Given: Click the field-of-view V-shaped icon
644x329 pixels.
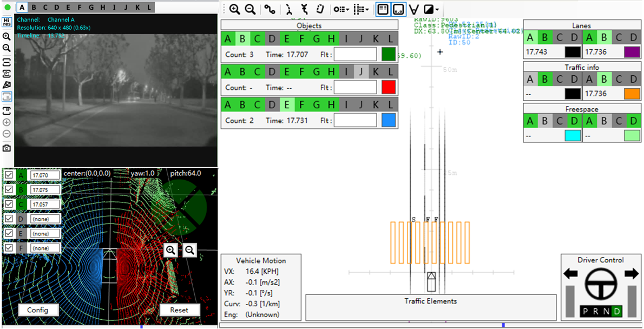Looking at the screenshot, I should (x=414, y=9).
